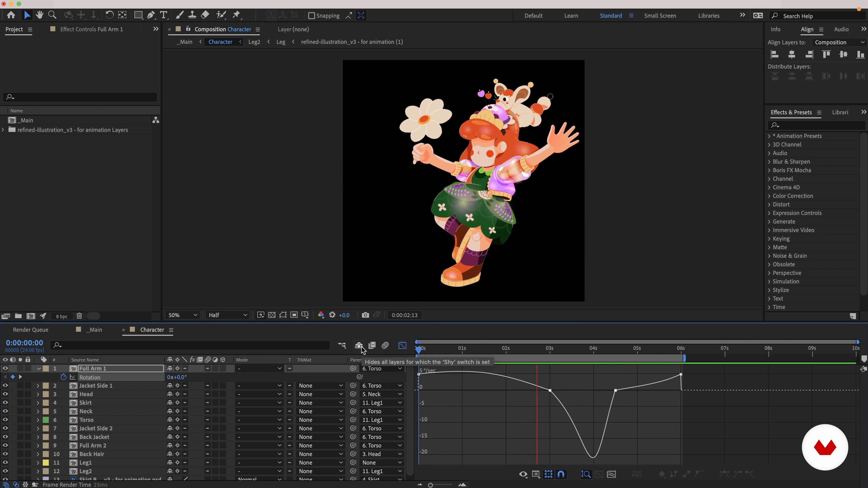The image size is (868, 488).
Task: Click the Graph Editor icon in timeline
Action: (x=402, y=345)
